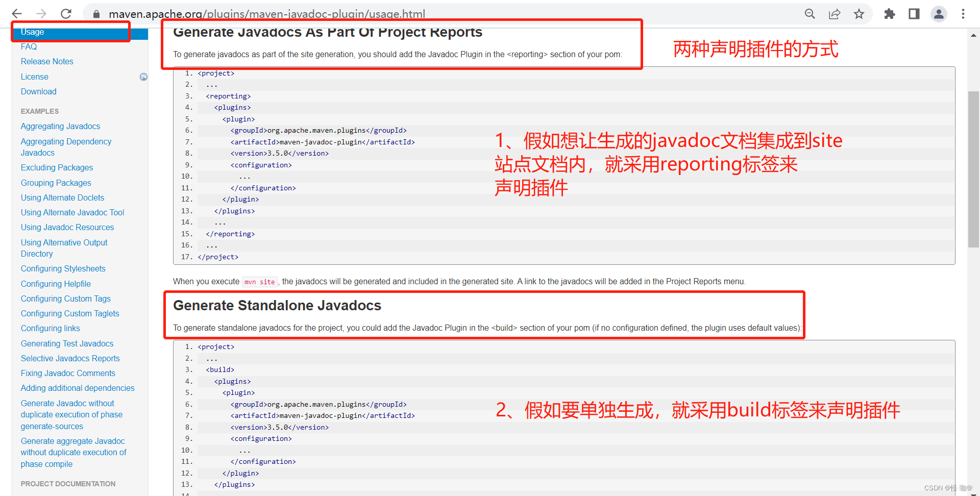Open Excluding Packages example

click(57, 167)
